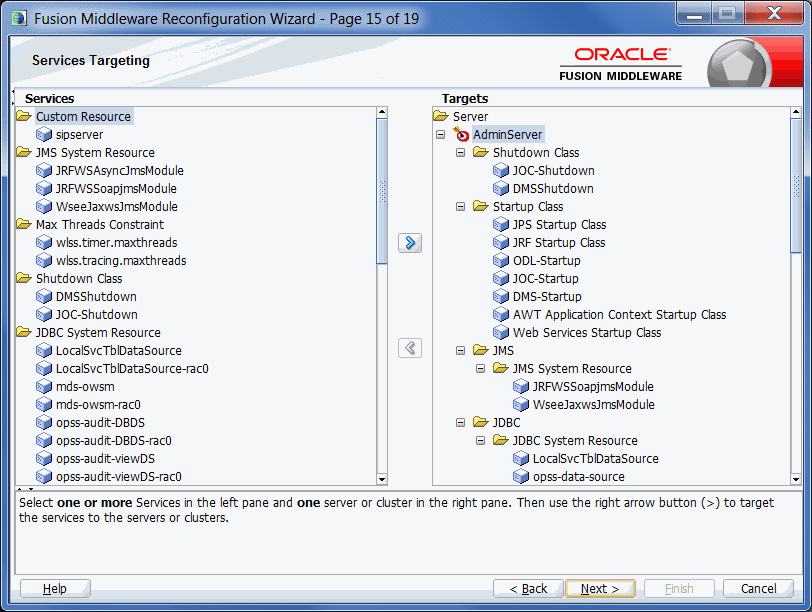
Task: Click Targets pane scroll up arrow
Action: (796, 112)
